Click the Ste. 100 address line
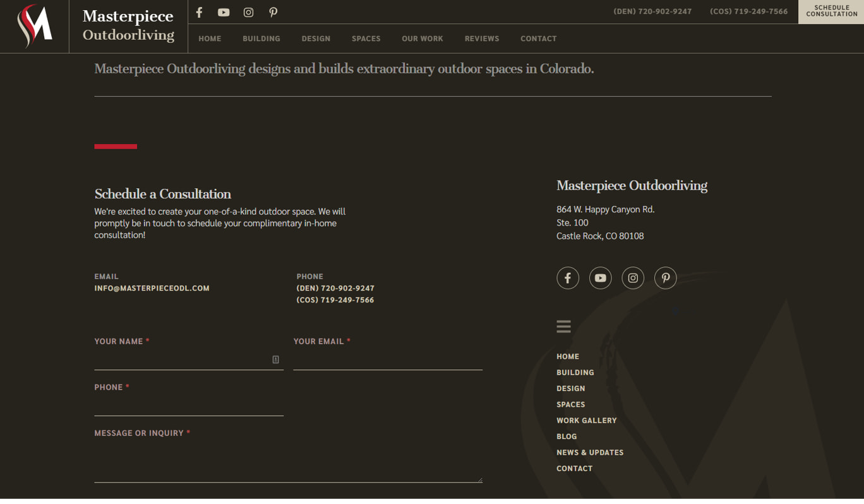Viewport: 864px width, 504px height. [572, 222]
